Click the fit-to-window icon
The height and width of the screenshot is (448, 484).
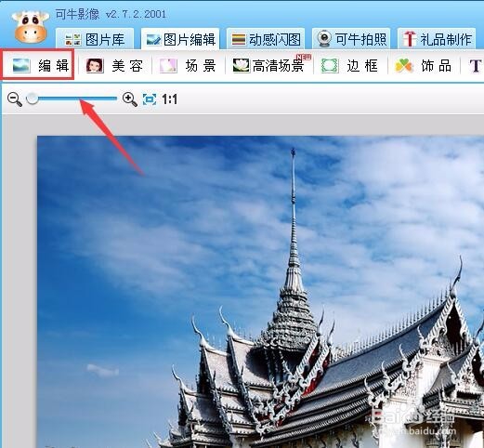point(150,99)
